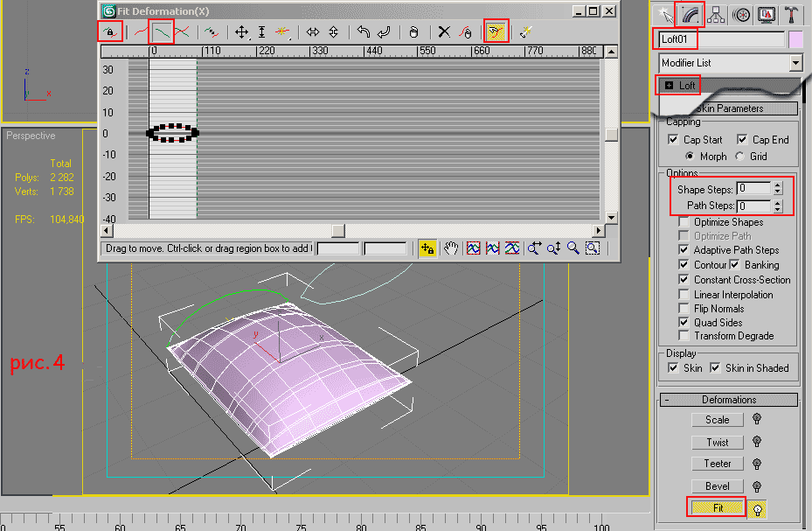812x531 pixels.
Task: Select Pan hand tool in deformation window
Action: coord(451,248)
